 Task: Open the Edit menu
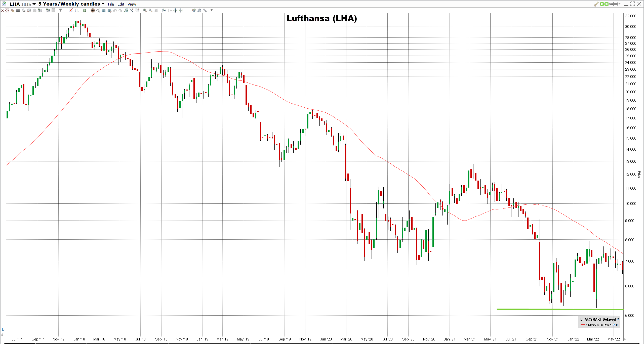[121, 4]
